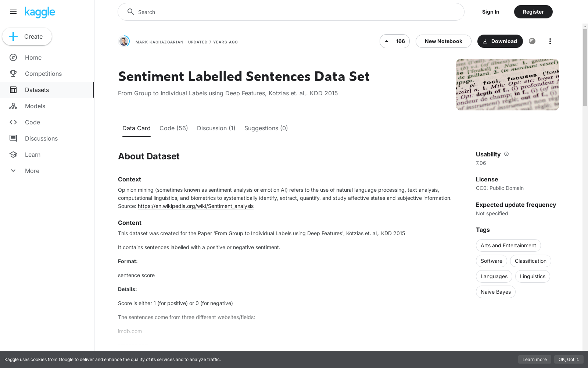Viewport: 588px width, 368px height.
Task: Open the Wikipedia Sentiment_analysis link
Action: [196, 206]
